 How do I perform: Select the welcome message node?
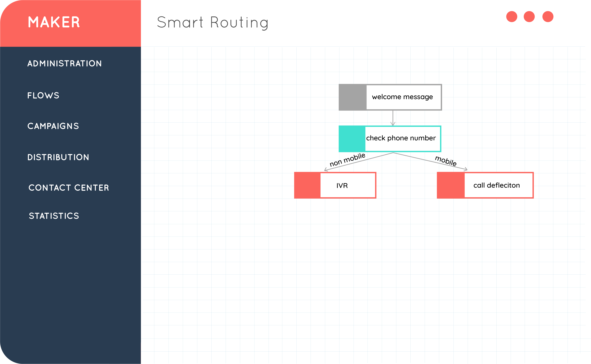(x=390, y=97)
